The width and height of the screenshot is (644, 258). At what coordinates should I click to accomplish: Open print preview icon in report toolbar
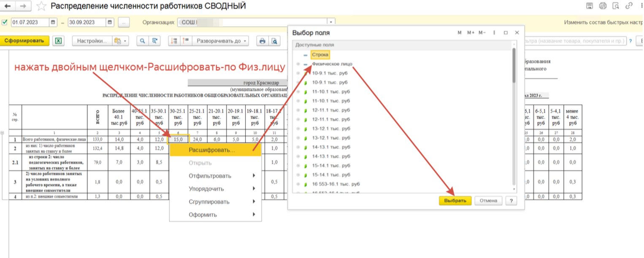point(275,41)
